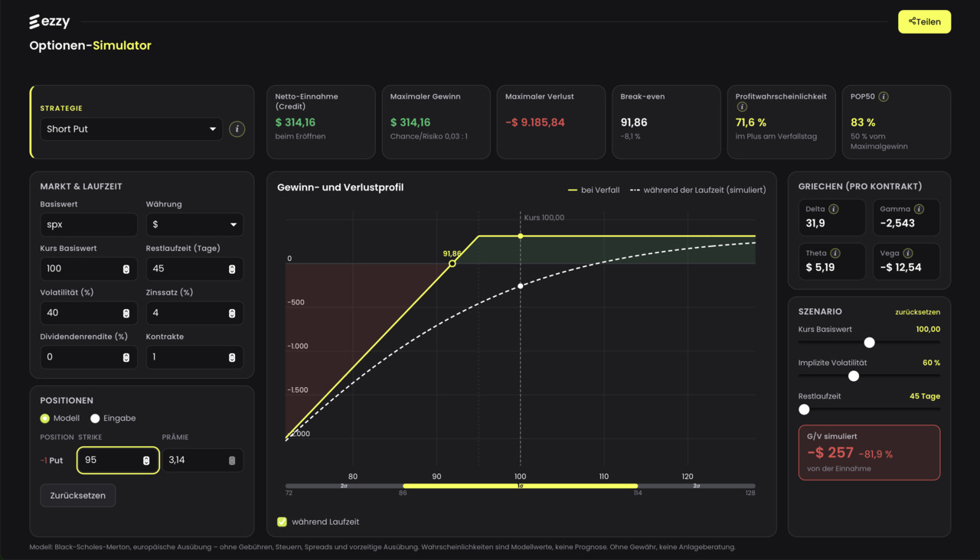Click the Restlaufzeit (Tage) stepper arrows
This screenshot has width=980, height=560.
[x=232, y=269]
